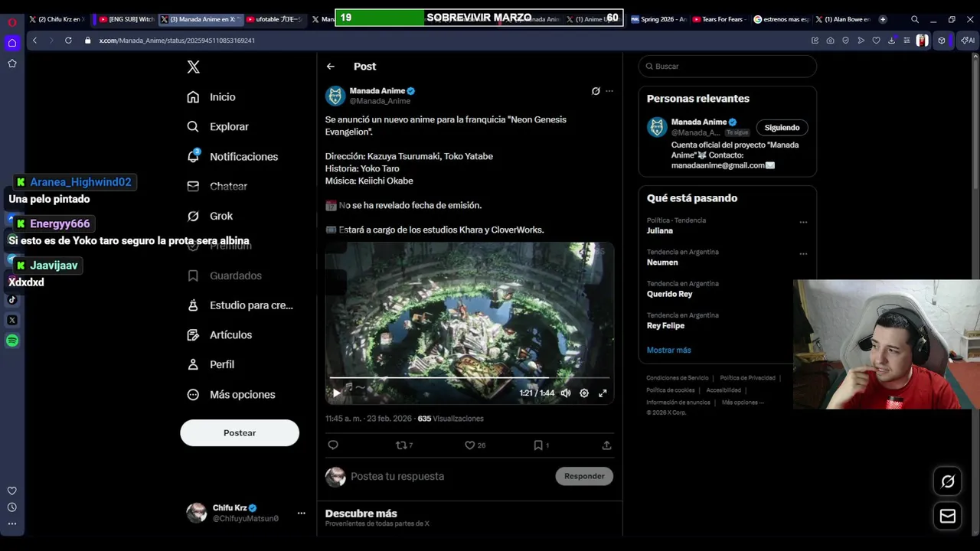Toggle the Siguiendo follow button
This screenshot has height=551, width=980.
click(782, 128)
